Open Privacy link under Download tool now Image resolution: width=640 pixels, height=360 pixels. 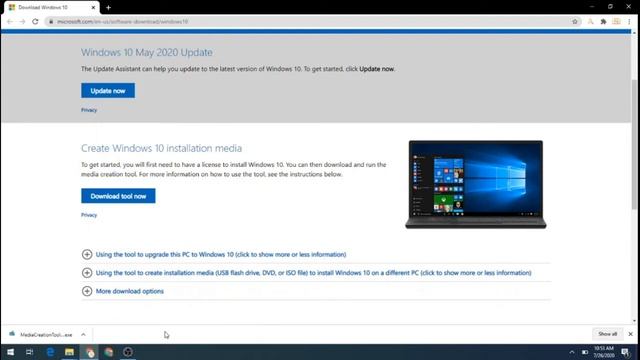pyautogui.click(x=89, y=215)
